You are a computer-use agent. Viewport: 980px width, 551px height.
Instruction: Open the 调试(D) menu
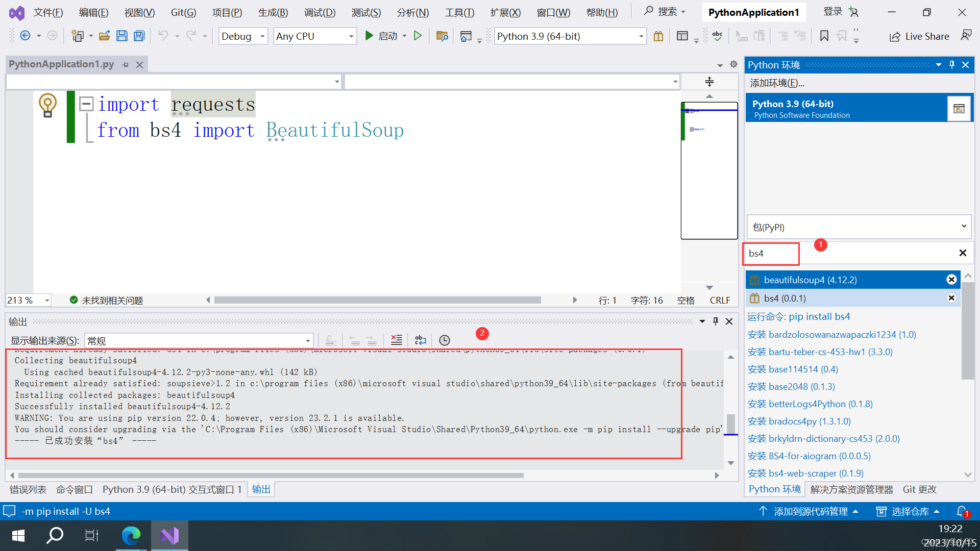[320, 12]
